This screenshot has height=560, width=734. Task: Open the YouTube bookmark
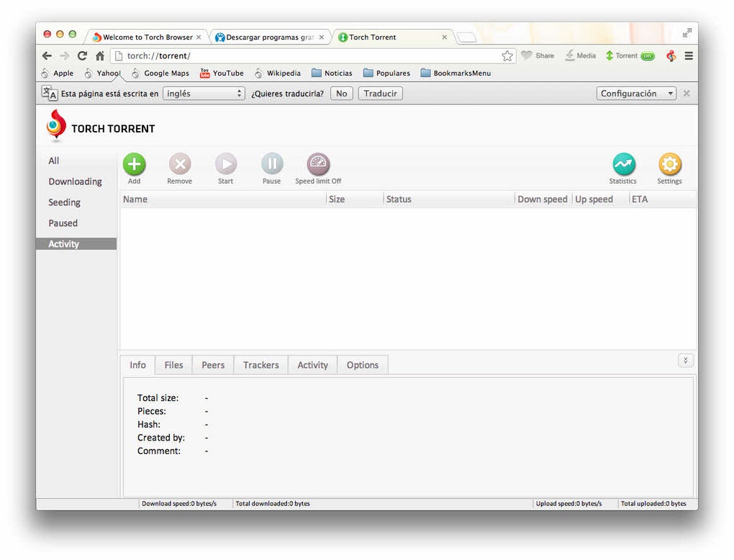[222, 73]
